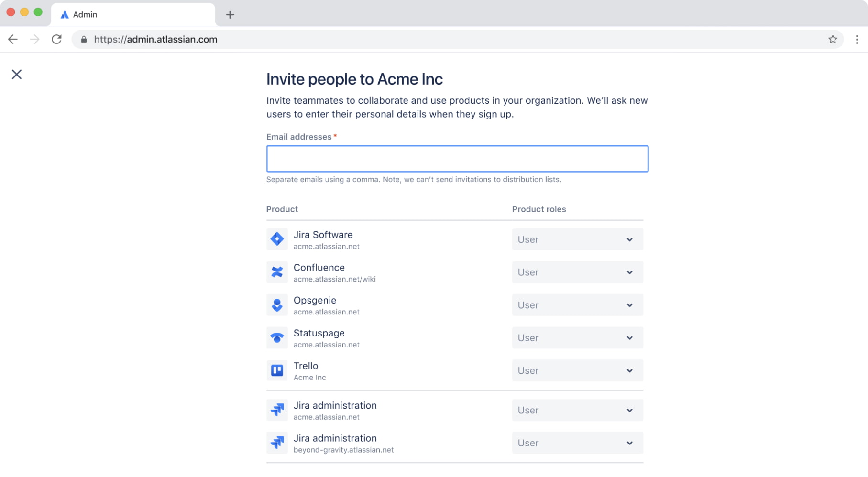This screenshot has height=477, width=868.
Task: Open the Trello role dropdown
Action: click(577, 370)
